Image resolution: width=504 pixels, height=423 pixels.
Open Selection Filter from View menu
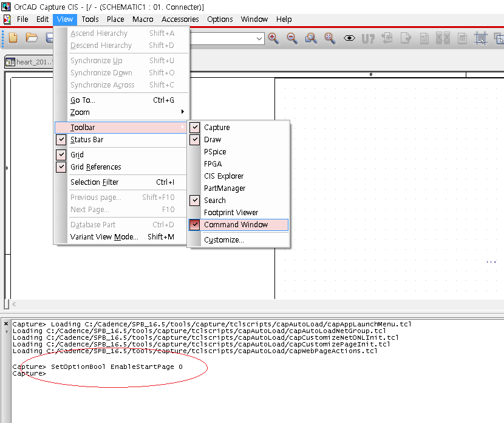121,182
